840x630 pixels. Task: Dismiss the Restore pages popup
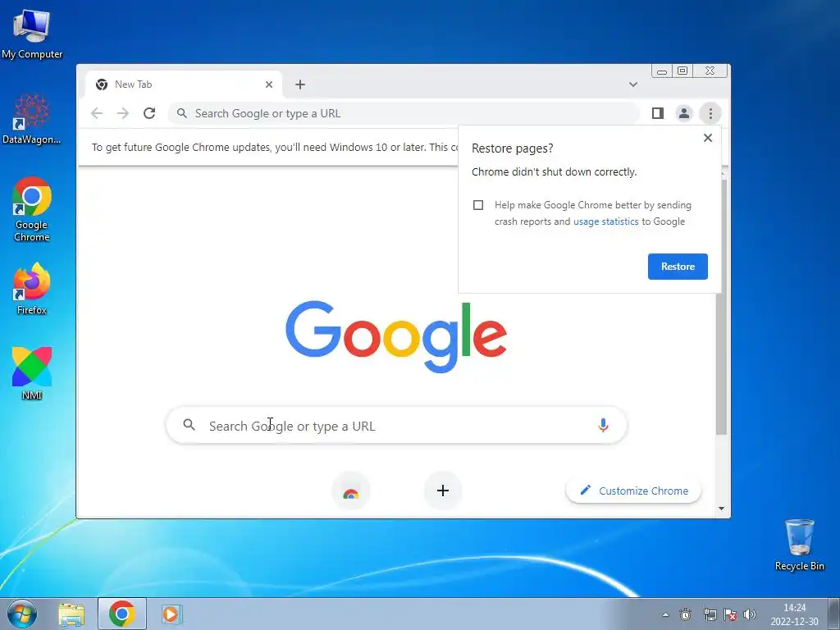pyautogui.click(x=708, y=138)
